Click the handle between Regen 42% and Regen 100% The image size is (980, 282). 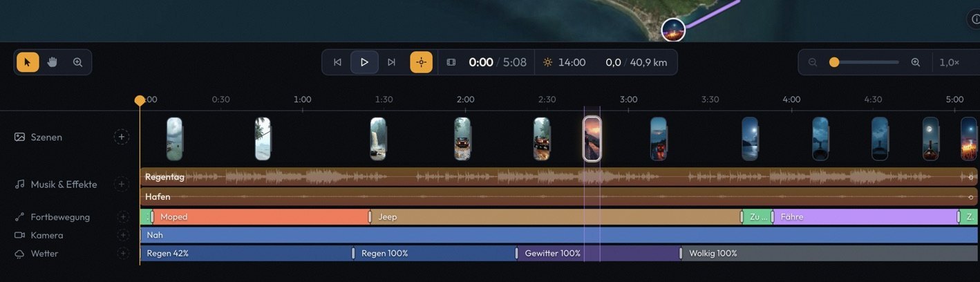coord(353,254)
